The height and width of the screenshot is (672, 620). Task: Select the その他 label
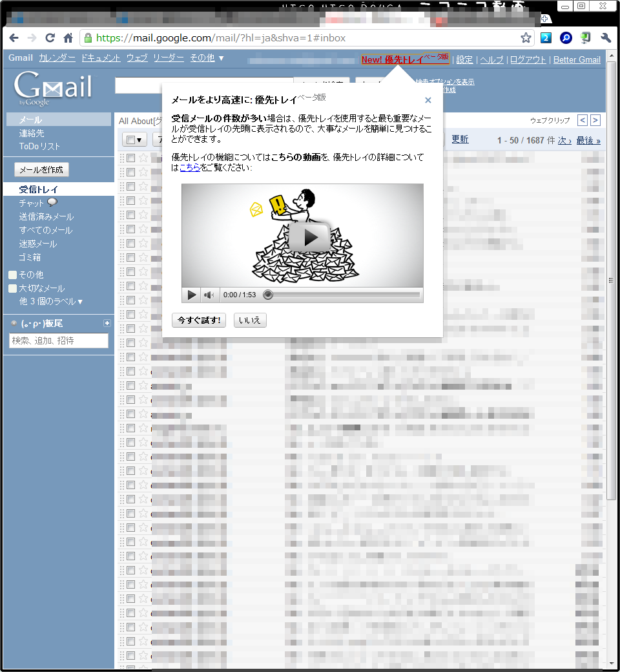click(x=31, y=275)
